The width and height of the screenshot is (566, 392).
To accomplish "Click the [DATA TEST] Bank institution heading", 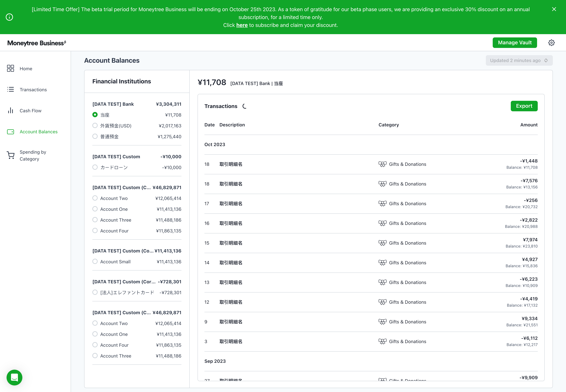I will point(113,104).
